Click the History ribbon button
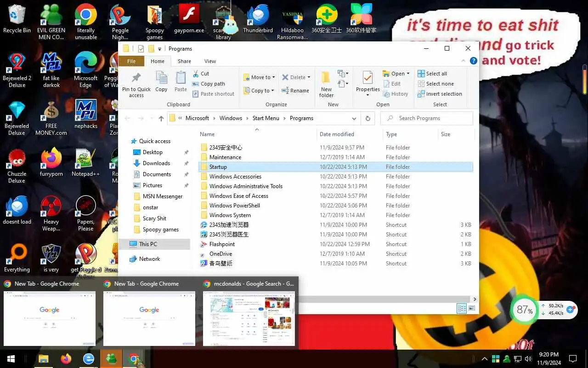The height and width of the screenshot is (368, 588). pos(395,94)
